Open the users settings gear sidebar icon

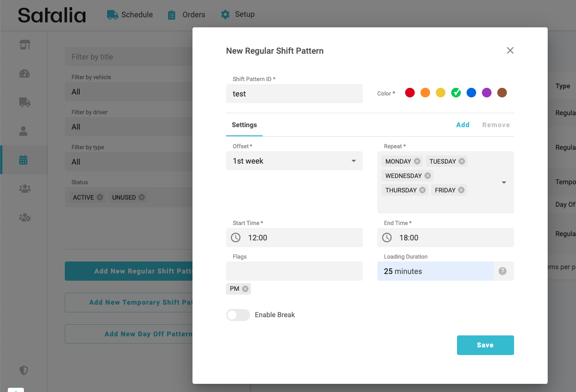click(x=24, y=217)
